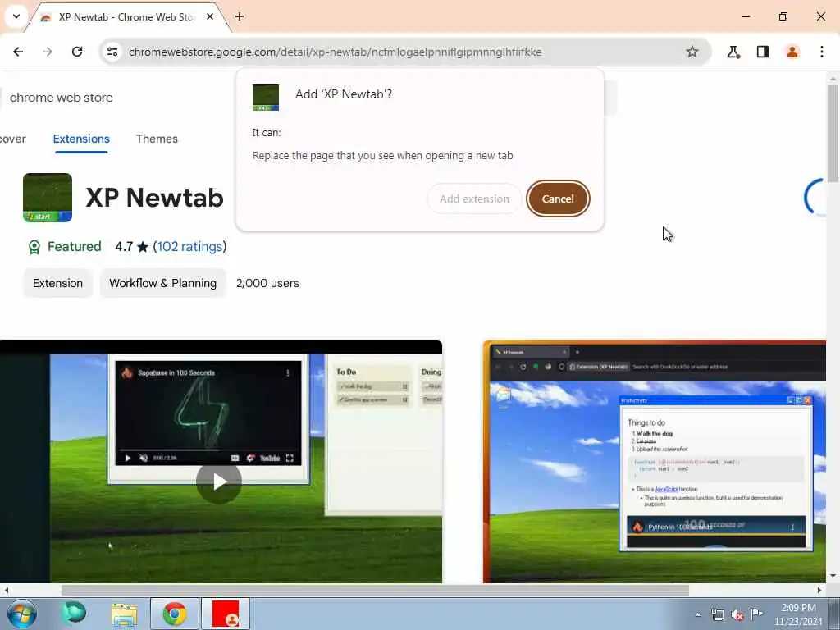Click the Chrome taskbar icon

point(175,614)
